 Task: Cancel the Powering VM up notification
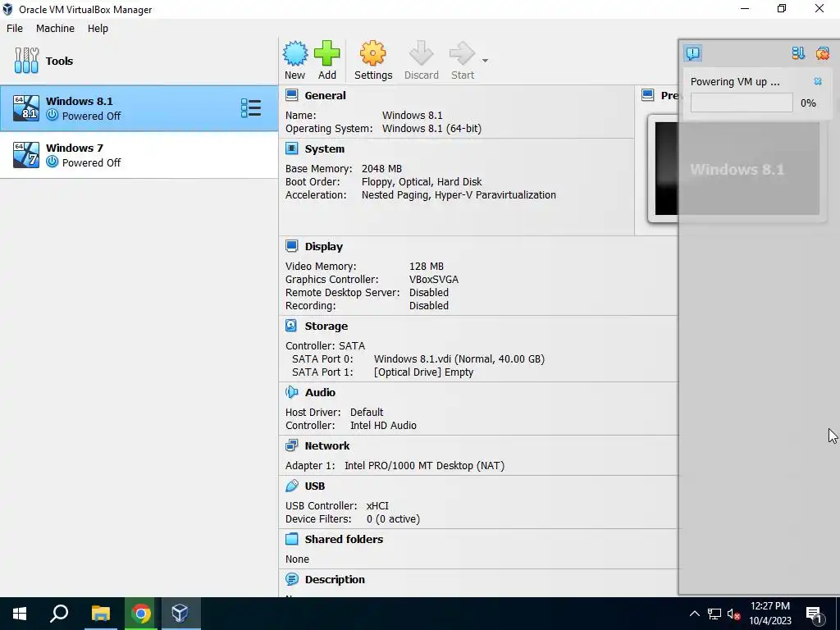coord(818,81)
